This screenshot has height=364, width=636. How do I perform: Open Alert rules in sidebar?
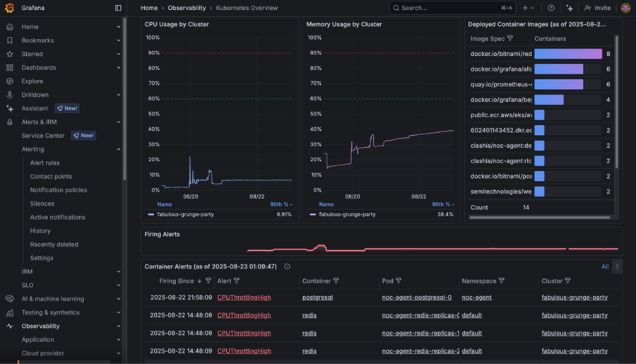click(45, 163)
